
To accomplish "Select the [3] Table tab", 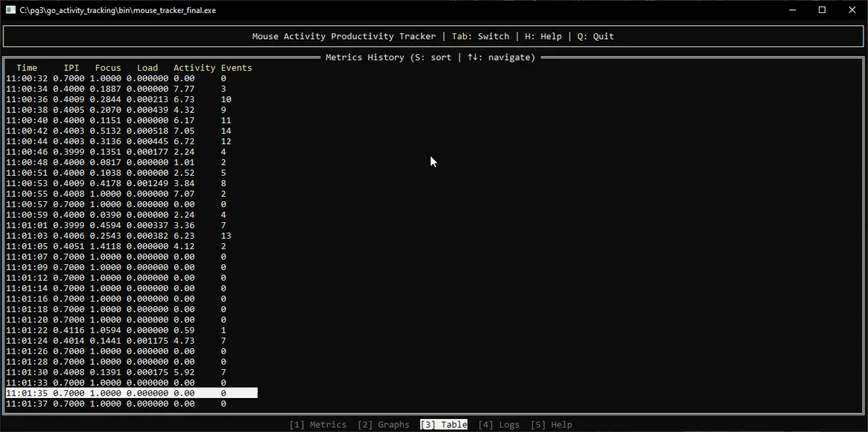I will click(443, 425).
